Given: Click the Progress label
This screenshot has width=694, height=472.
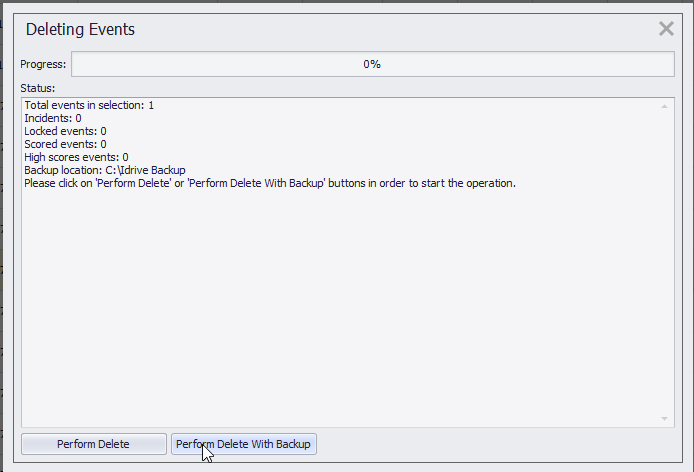Looking at the screenshot, I should [43, 64].
